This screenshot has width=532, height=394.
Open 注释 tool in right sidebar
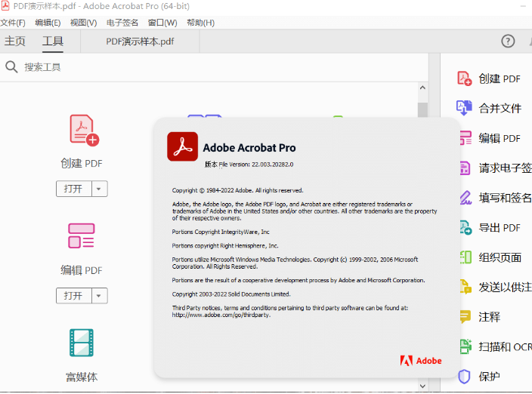click(480, 317)
